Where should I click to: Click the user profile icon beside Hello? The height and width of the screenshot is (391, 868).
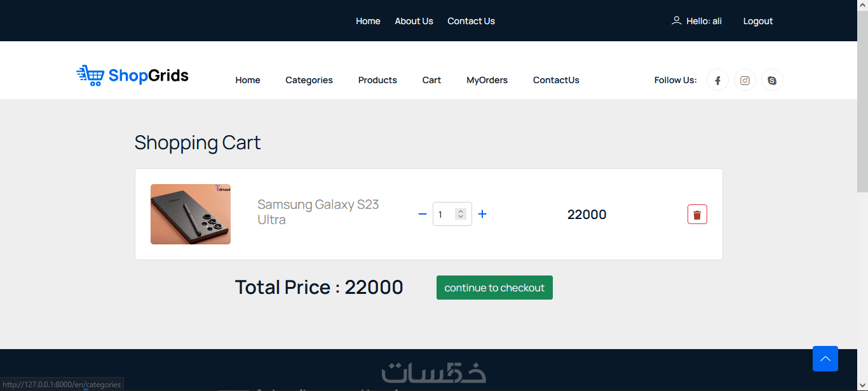[x=676, y=21]
